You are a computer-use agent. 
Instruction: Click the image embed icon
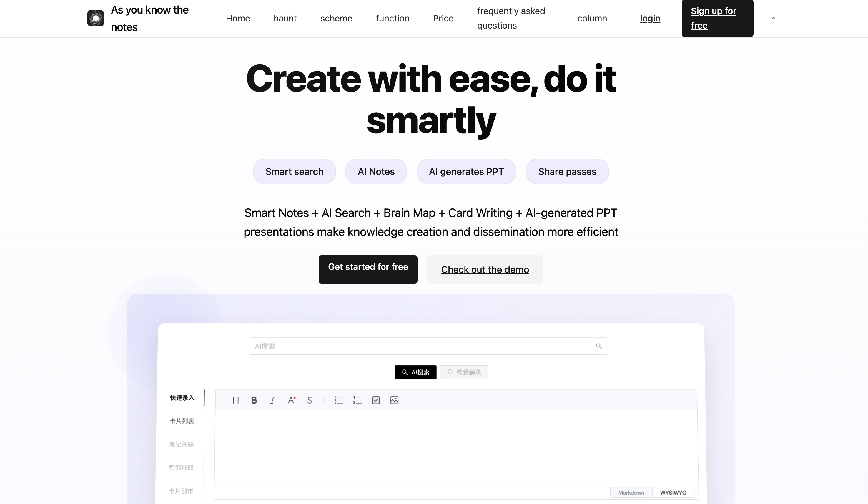(394, 400)
